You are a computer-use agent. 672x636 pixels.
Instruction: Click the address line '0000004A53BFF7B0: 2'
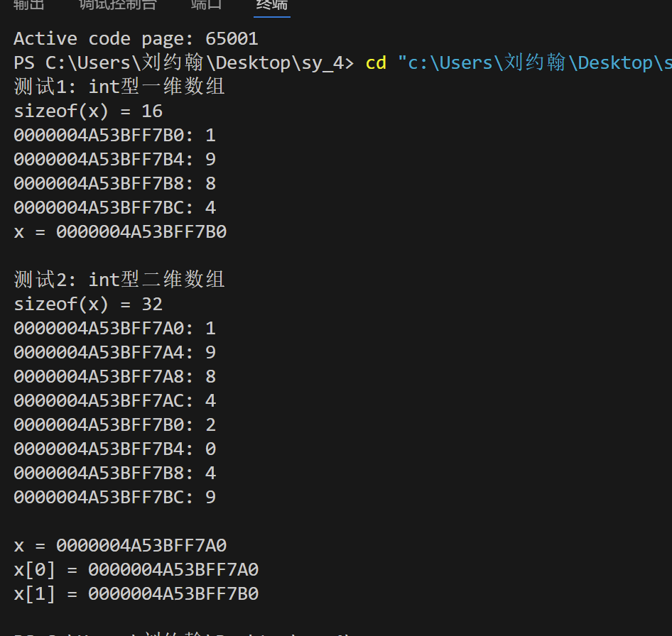coord(115,425)
